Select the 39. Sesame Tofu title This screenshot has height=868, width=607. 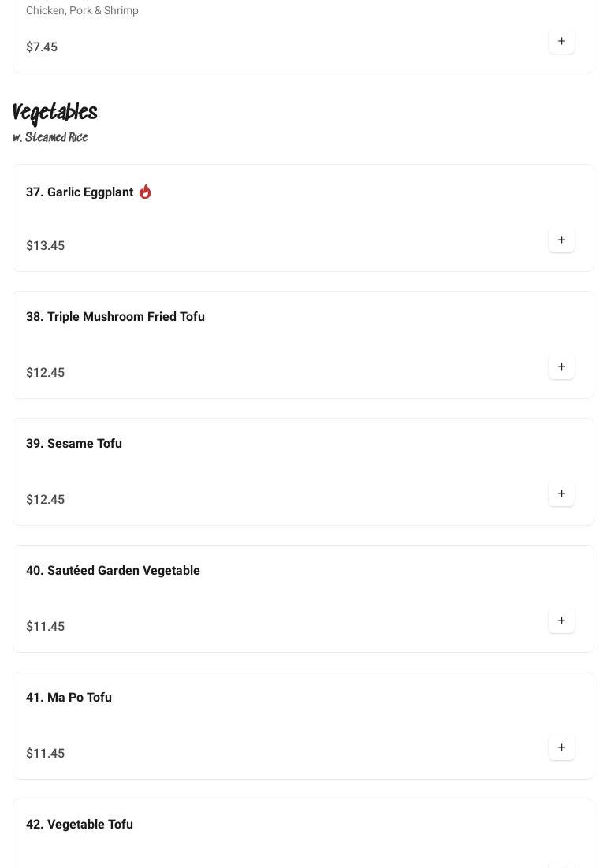[74, 444]
